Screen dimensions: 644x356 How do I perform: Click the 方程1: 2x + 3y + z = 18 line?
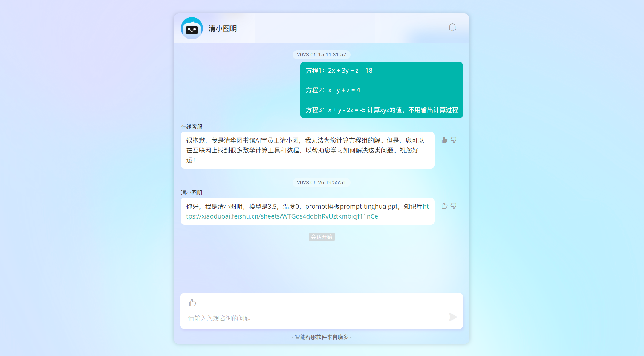[x=339, y=71]
